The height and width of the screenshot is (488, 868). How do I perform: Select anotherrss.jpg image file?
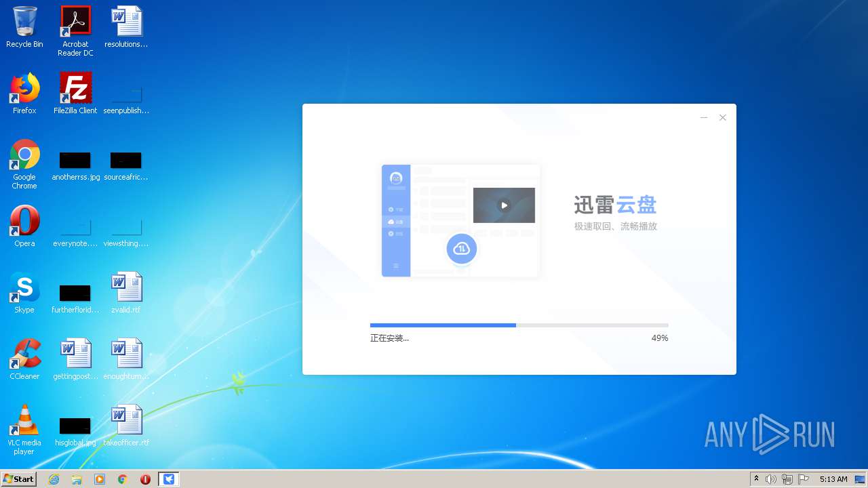pos(75,166)
